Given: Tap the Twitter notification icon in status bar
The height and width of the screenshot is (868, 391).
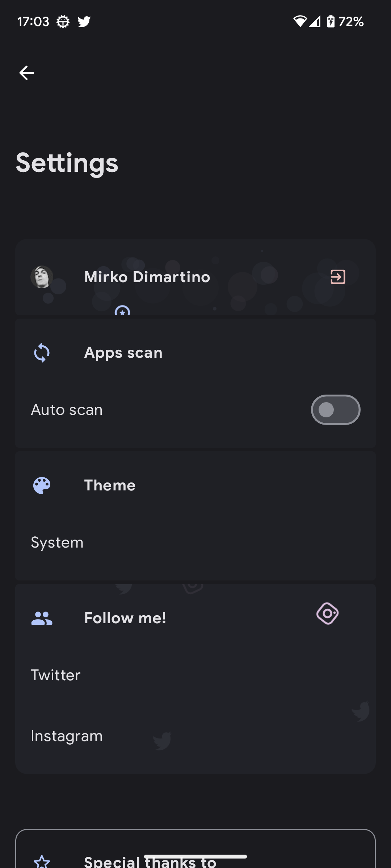Looking at the screenshot, I should [x=84, y=22].
